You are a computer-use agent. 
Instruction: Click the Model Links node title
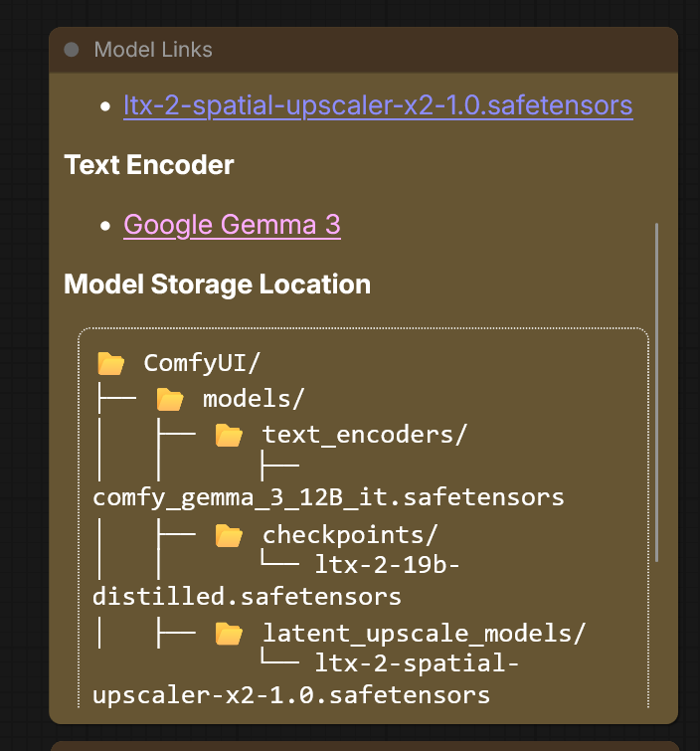click(153, 50)
